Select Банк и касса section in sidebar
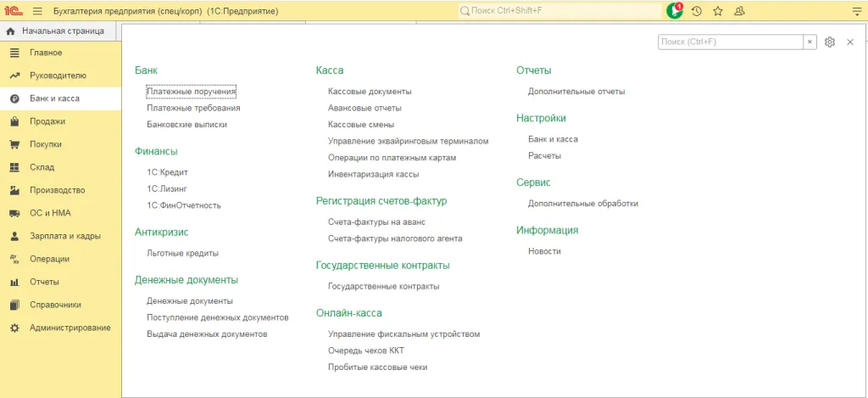The width and height of the screenshot is (868, 398). click(60, 98)
